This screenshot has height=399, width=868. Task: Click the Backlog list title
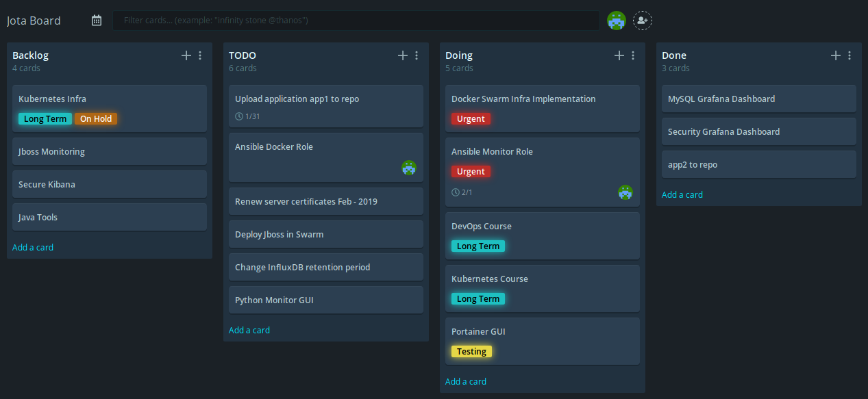[30, 55]
